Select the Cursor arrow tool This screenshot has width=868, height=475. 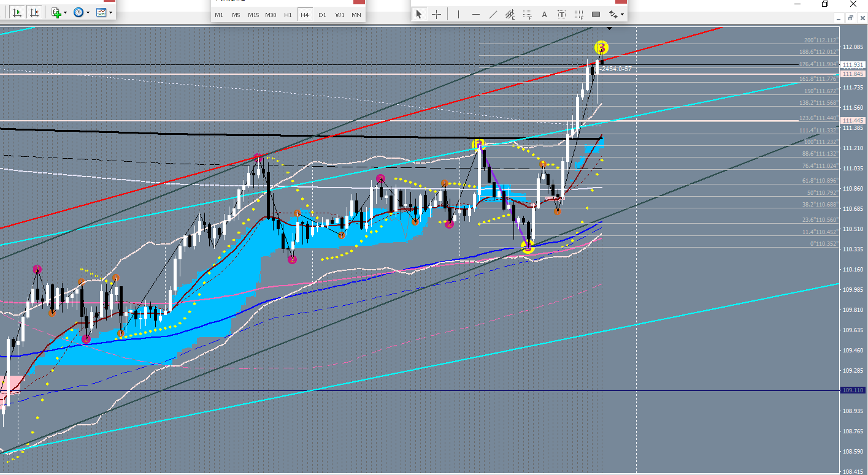pos(419,14)
